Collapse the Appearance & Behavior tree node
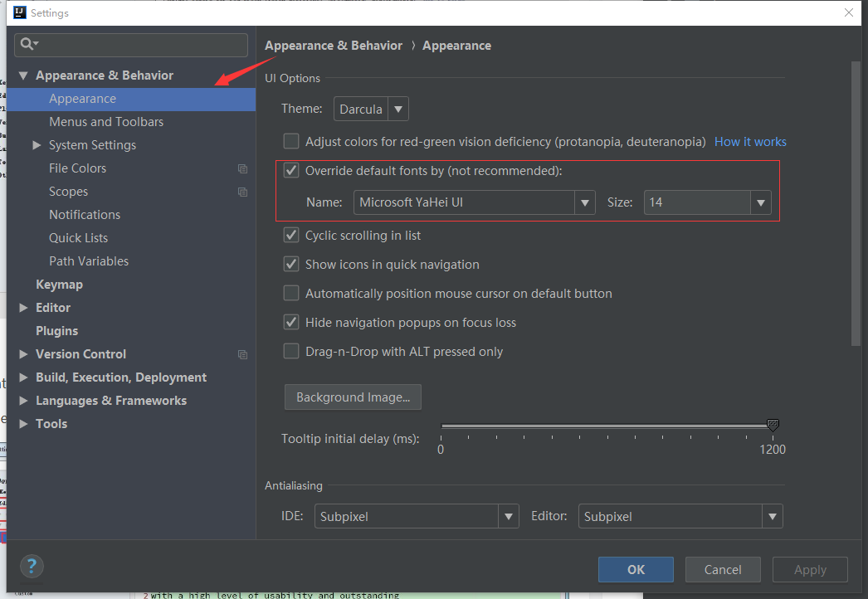 click(23, 75)
